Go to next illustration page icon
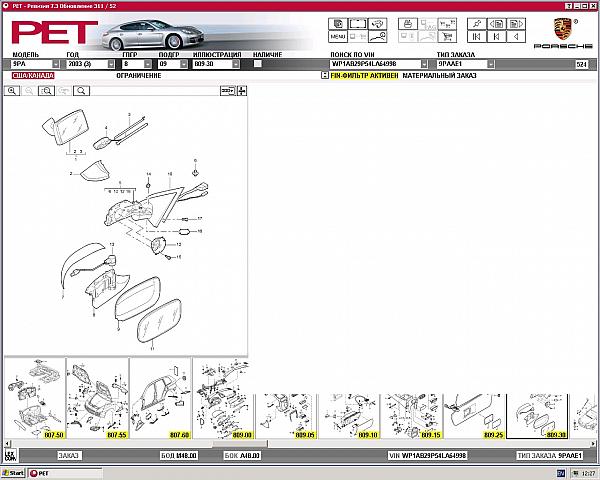The image size is (600, 480). click(x=516, y=24)
